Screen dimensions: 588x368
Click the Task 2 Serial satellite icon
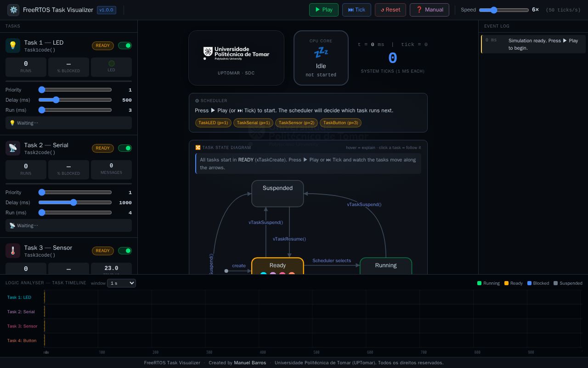[x=13, y=148]
